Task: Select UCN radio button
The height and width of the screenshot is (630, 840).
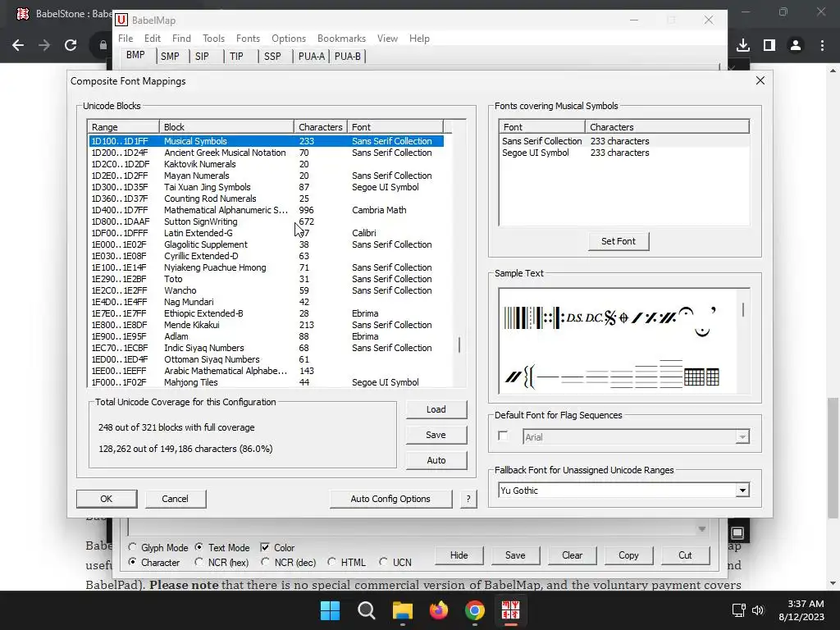Action: [383, 563]
